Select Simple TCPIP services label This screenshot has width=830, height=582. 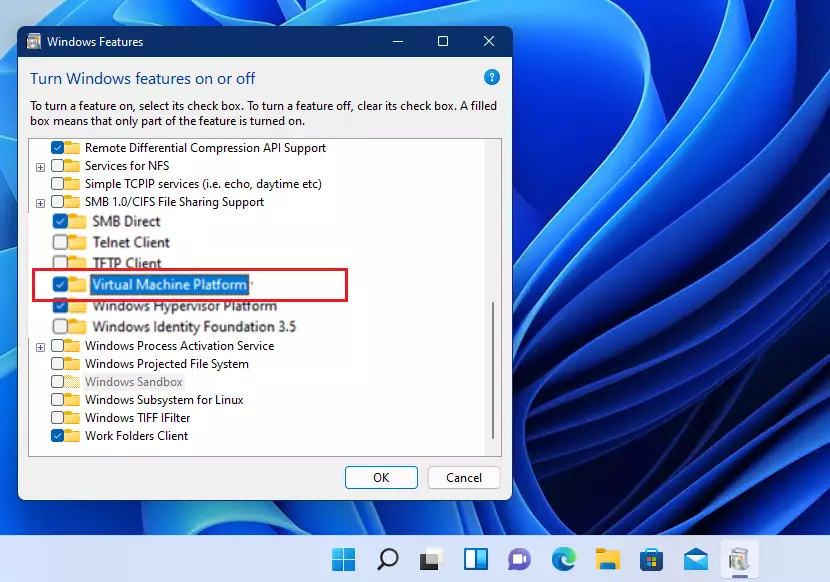(x=203, y=184)
